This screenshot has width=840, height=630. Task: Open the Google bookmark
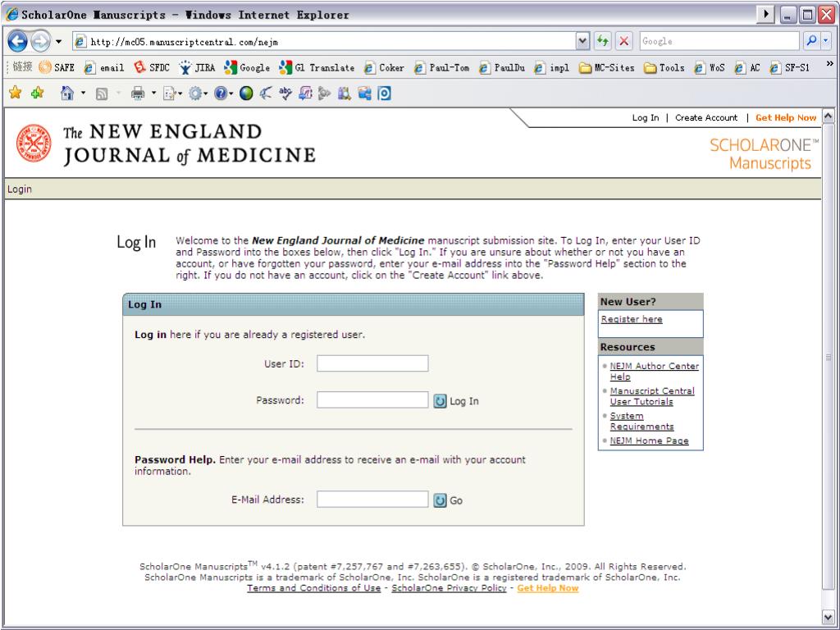point(247,67)
